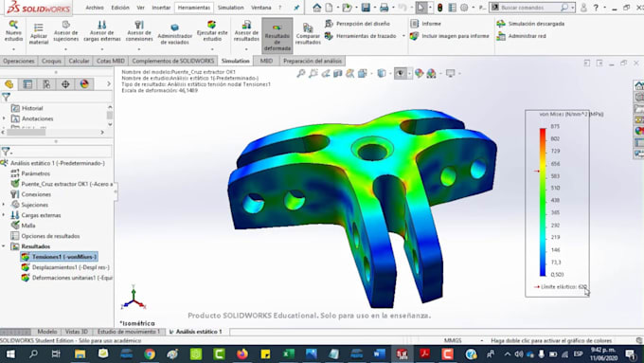Collapse the Resultados tree node
Viewport: 644px width, 363px height.
pos(4,246)
